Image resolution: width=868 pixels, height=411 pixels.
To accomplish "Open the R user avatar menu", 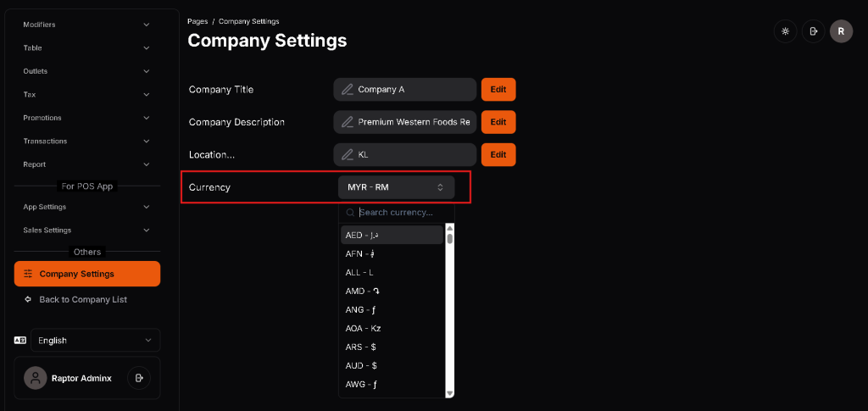I will (x=841, y=31).
